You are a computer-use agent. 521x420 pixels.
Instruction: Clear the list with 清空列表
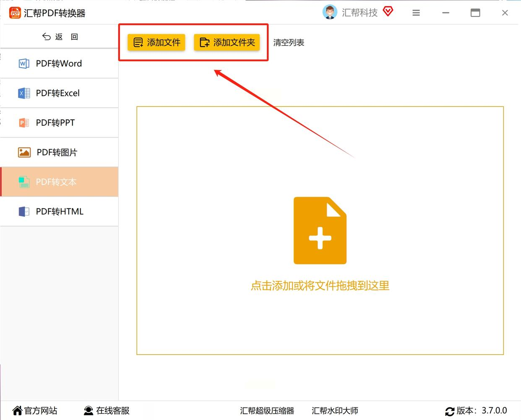point(289,42)
